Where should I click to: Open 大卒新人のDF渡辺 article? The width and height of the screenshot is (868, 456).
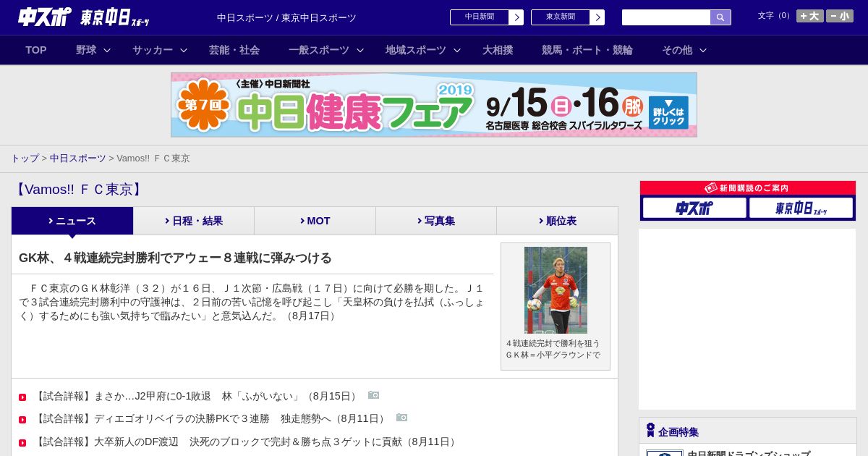[247, 442]
